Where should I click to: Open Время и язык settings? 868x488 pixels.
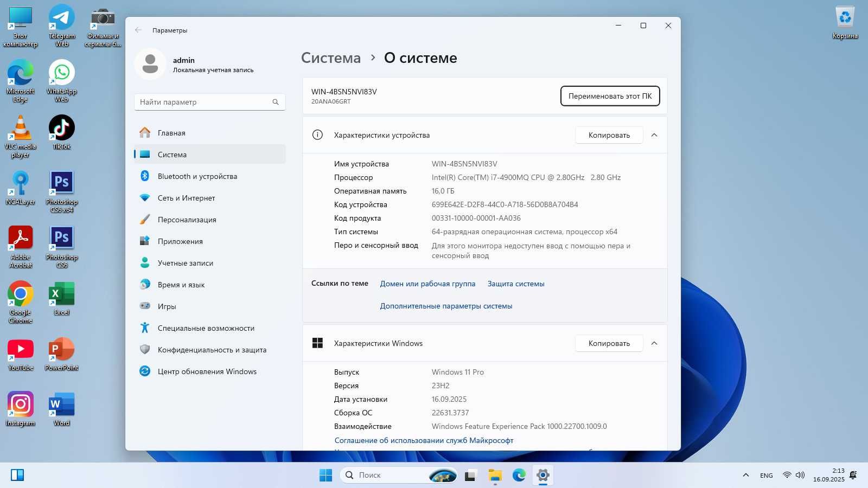click(x=209, y=285)
